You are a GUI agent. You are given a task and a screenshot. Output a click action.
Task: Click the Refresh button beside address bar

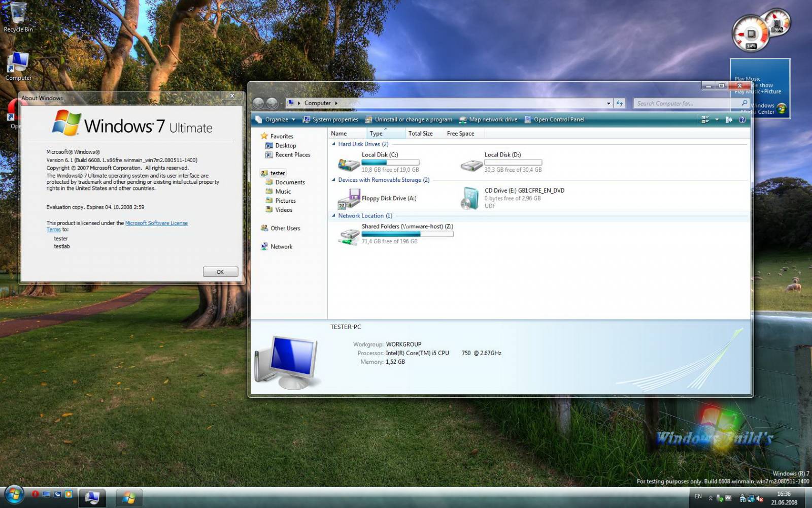(620, 103)
